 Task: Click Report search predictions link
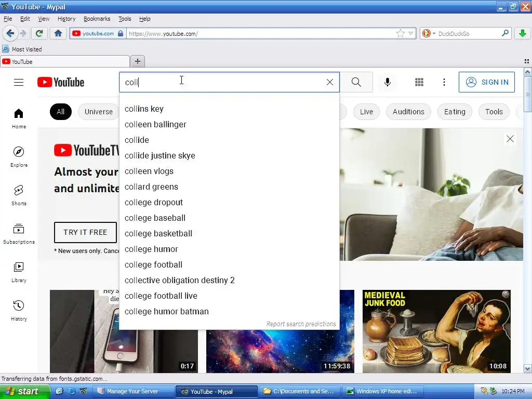(x=301, y=324)
